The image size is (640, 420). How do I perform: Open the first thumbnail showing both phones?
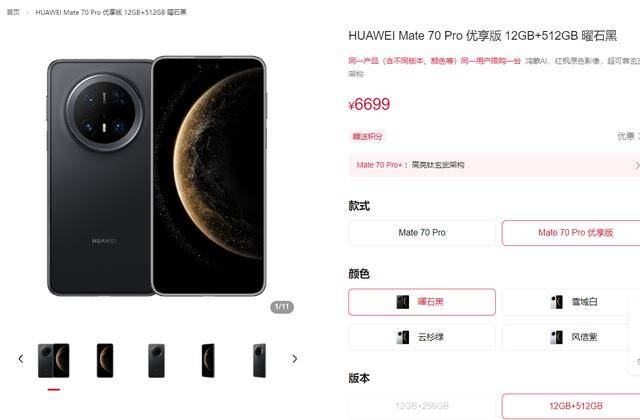point(53,360)
